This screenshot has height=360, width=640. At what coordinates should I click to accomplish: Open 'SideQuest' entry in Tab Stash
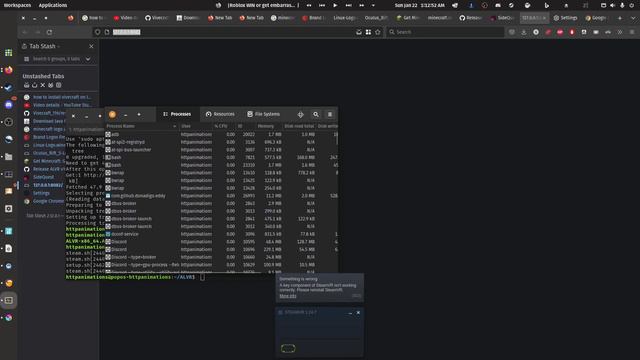[x=43, y=177]
